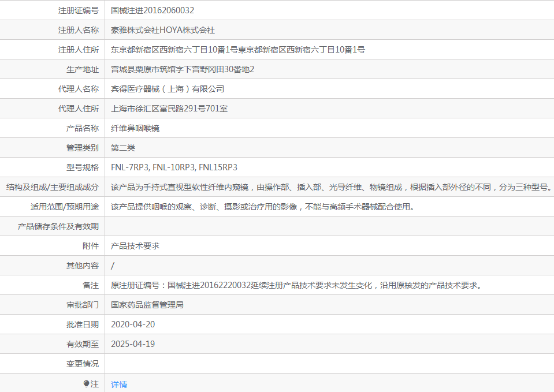Image resolution: width=554 pixels, height=392 pixels.
Task: Select approval department 国家药品监督管理局
Action: (147, 305)
